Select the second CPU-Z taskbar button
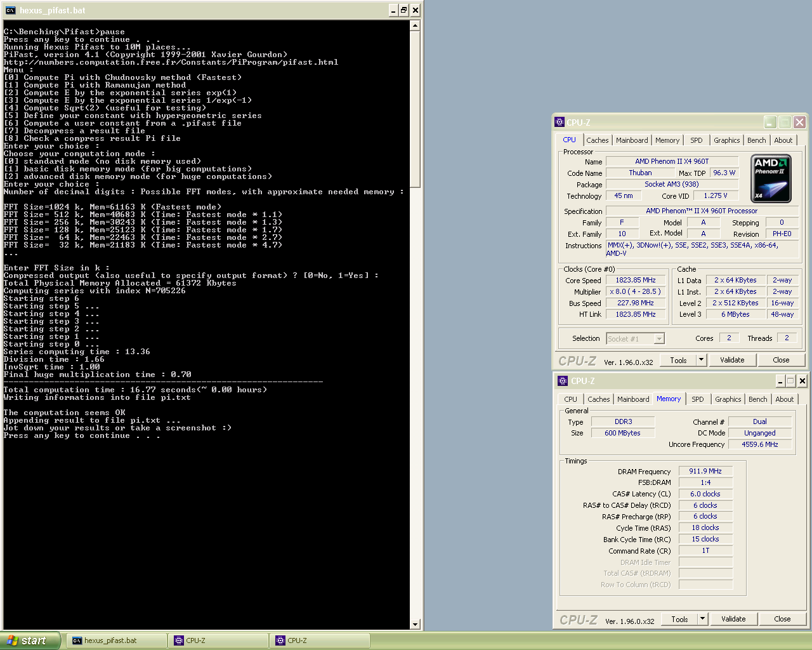 pyautogui.click(x=320, y=640)
